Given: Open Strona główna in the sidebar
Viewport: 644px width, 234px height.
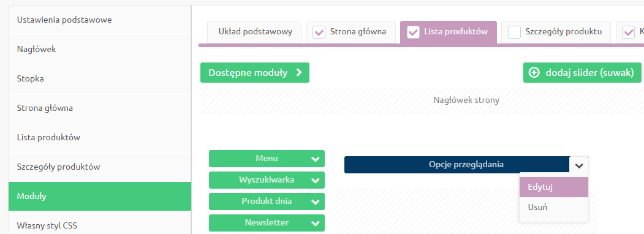Looking at the screenshot, I should pos(100,108).
